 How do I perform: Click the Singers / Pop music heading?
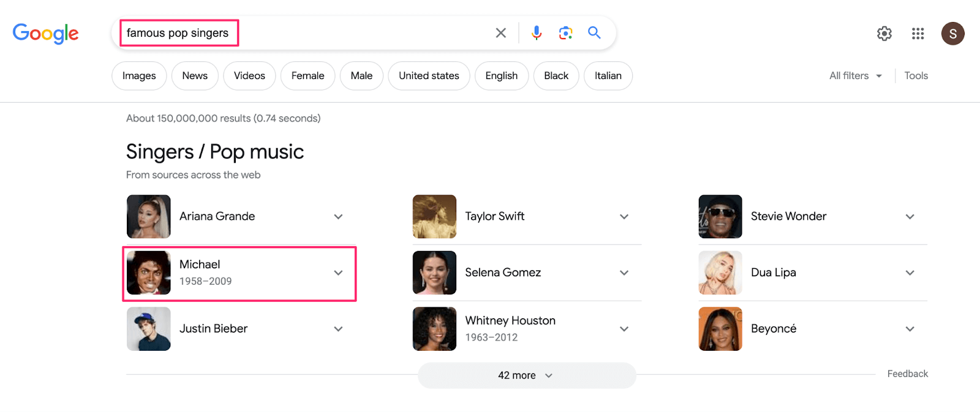215,152
